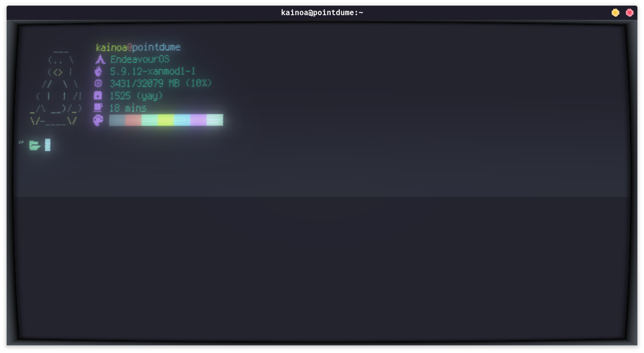Click the red color swatch in palette
Screen dimensions: 644x353
tap(133, 120)
